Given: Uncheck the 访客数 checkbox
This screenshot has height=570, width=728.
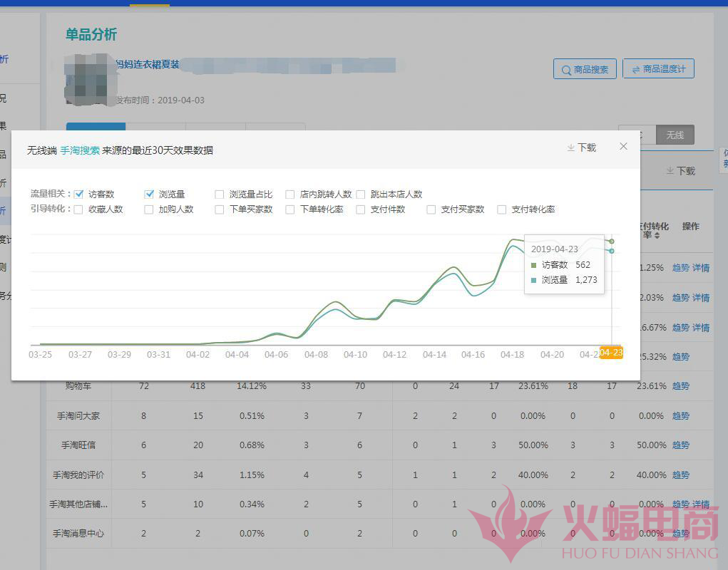Looking at the screenshot, I should click(x=79, y=194).
